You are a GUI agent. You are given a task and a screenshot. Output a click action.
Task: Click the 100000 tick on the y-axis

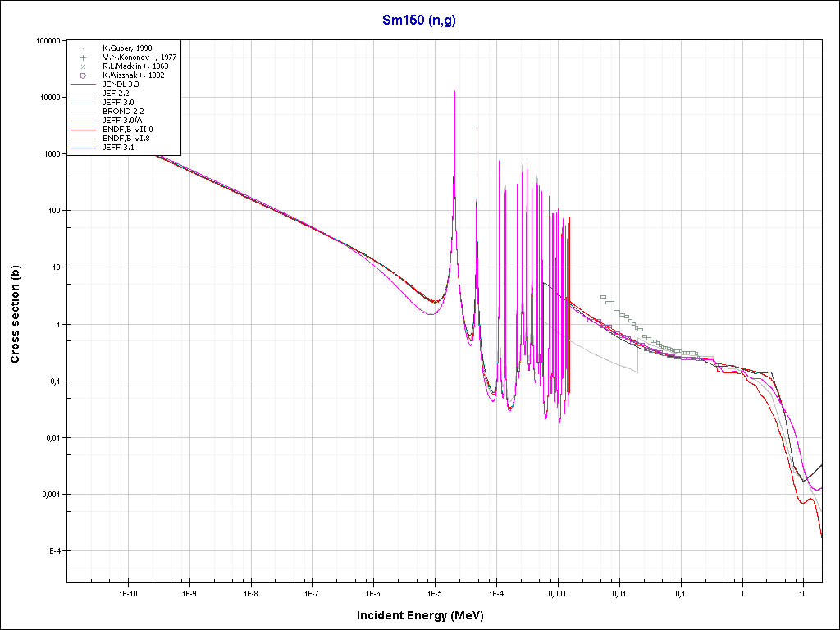50,40
